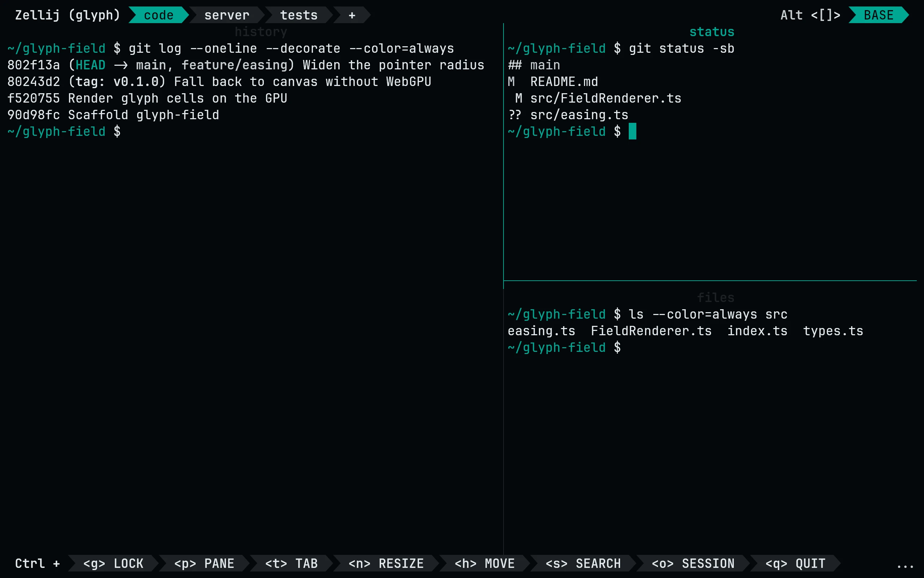Click the cursor block in status pane
Screen dimensions: 924x578
(x=632, y=131)
